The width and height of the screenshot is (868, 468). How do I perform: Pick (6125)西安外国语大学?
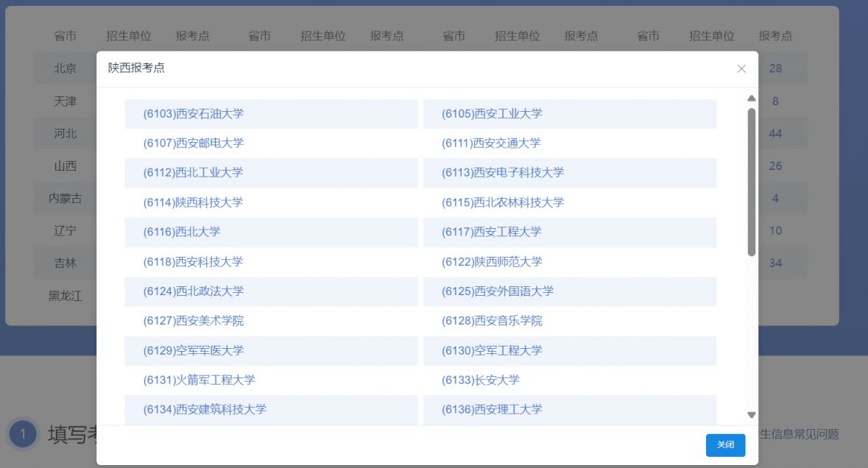tap(497, 291)
